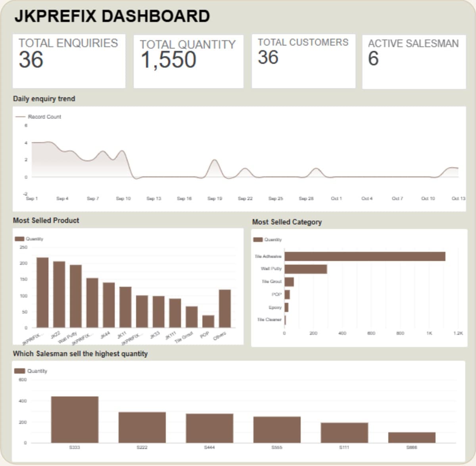476x466 pixels.
Task: Open the Total Customers card
Action: (303, 61)
